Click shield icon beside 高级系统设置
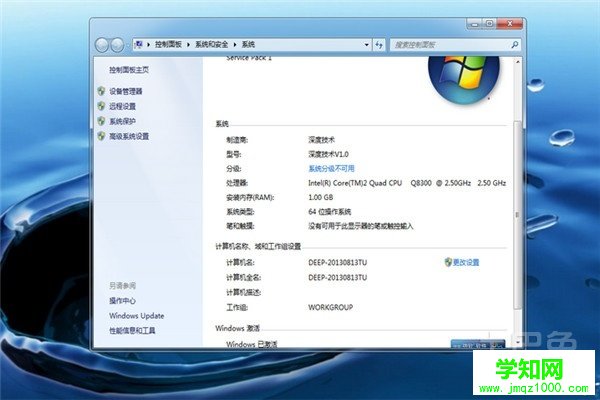This screenshot has width=600, height=400. 101,136
